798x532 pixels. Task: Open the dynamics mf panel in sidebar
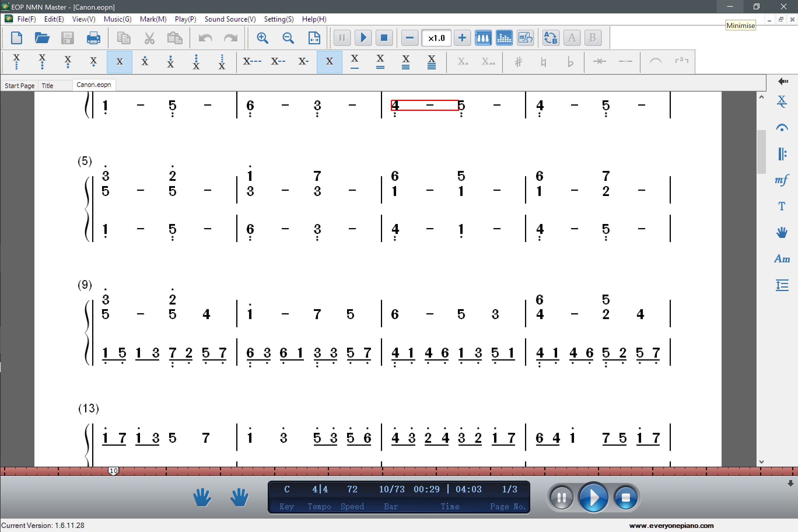pos(782,180)
